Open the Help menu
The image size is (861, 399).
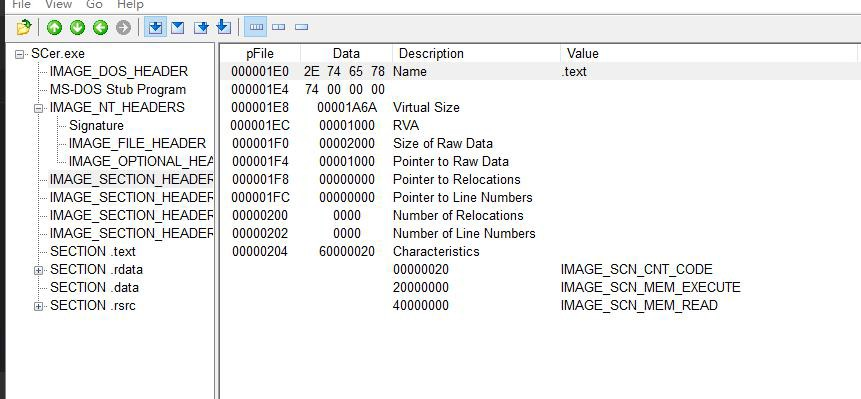tap(130, 4)
